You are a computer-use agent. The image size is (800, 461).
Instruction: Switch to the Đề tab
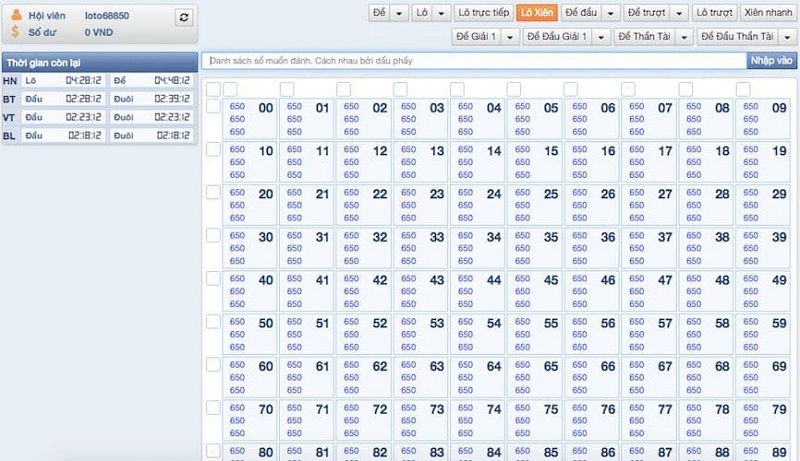380,13
